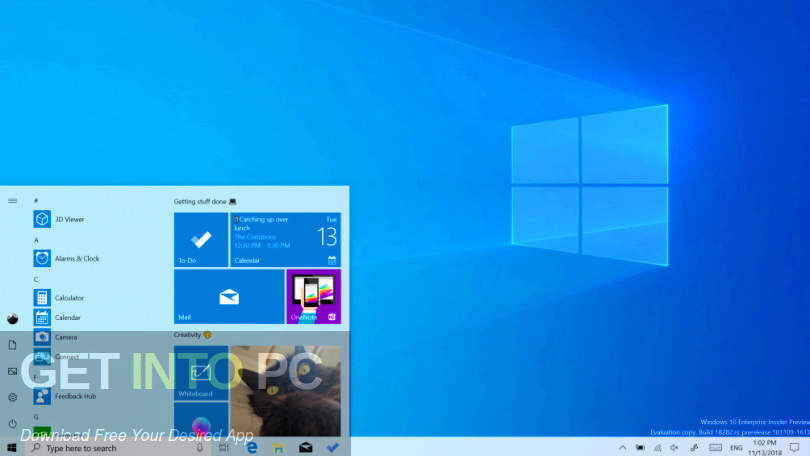
Task: Click the 'Type here to search' box
Action: [118, 448]
